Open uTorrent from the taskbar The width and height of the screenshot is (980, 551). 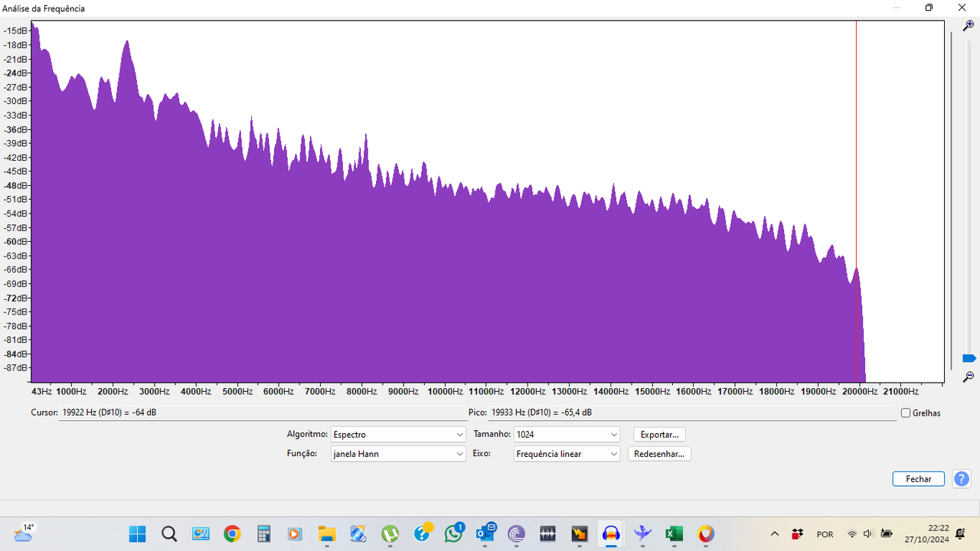(x=390, y=533)
